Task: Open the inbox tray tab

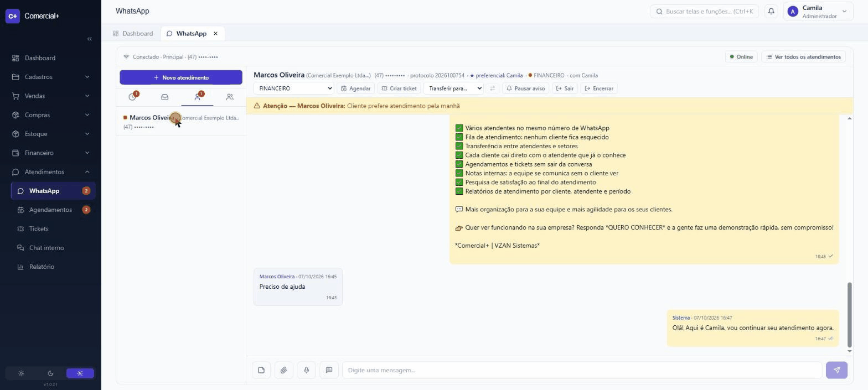Action: [x=164, y=97]
